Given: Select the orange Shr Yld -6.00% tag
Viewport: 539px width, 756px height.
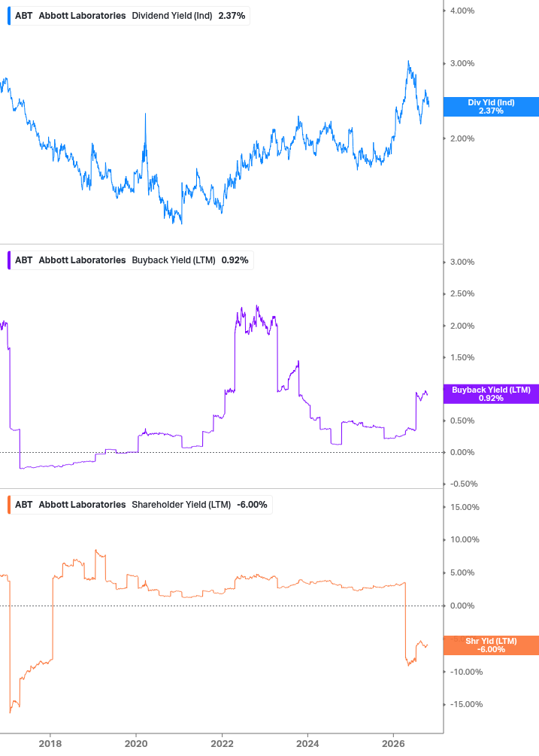Looking at the screenshot, I should click(x=491, y=645).
